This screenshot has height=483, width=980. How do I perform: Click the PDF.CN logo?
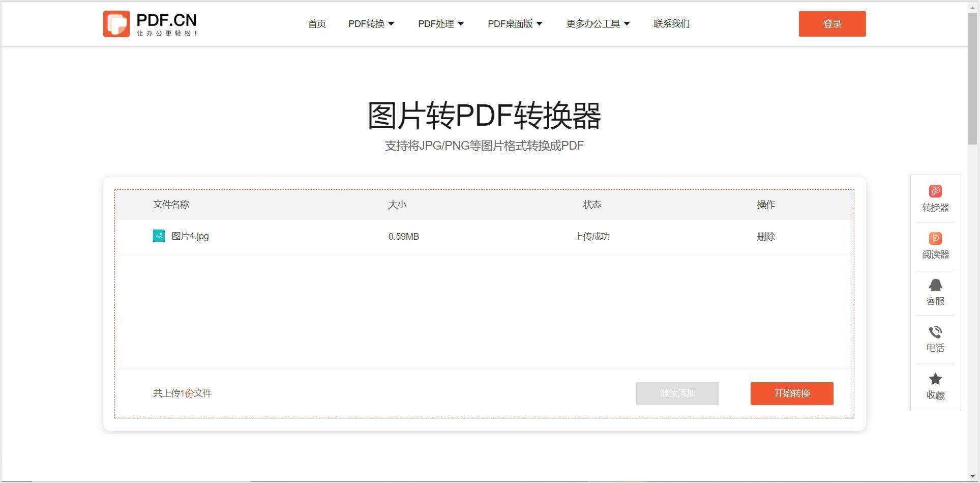150,23
